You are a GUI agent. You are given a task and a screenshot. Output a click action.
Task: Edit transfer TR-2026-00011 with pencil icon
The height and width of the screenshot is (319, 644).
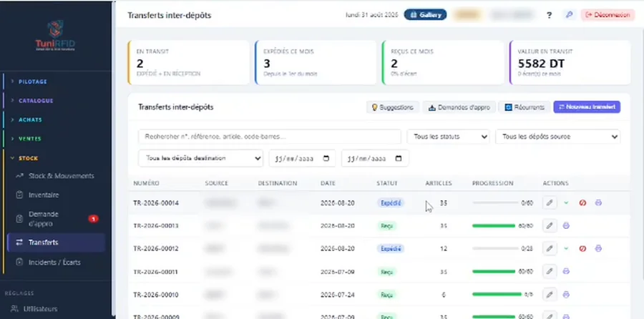click(x=550, y=272)
